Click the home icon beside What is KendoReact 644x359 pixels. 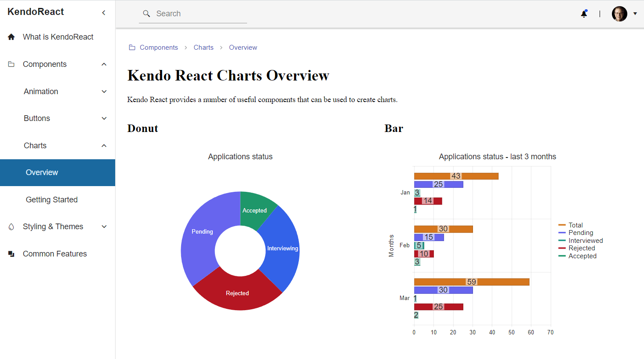click(11, 37)
